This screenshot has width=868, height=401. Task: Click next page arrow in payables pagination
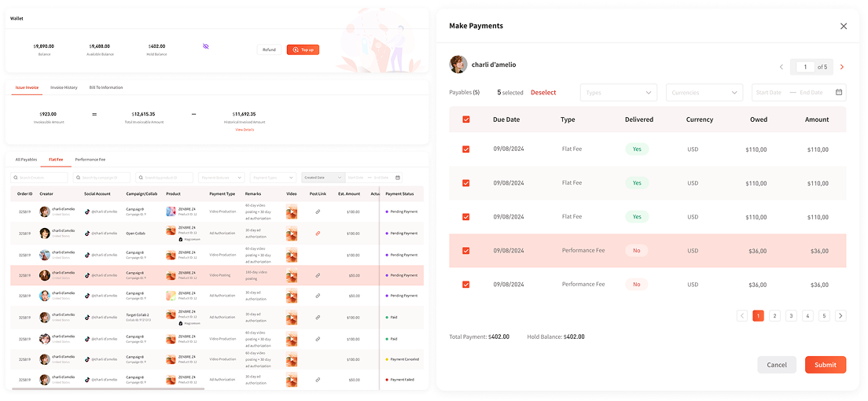coord(840,316)
